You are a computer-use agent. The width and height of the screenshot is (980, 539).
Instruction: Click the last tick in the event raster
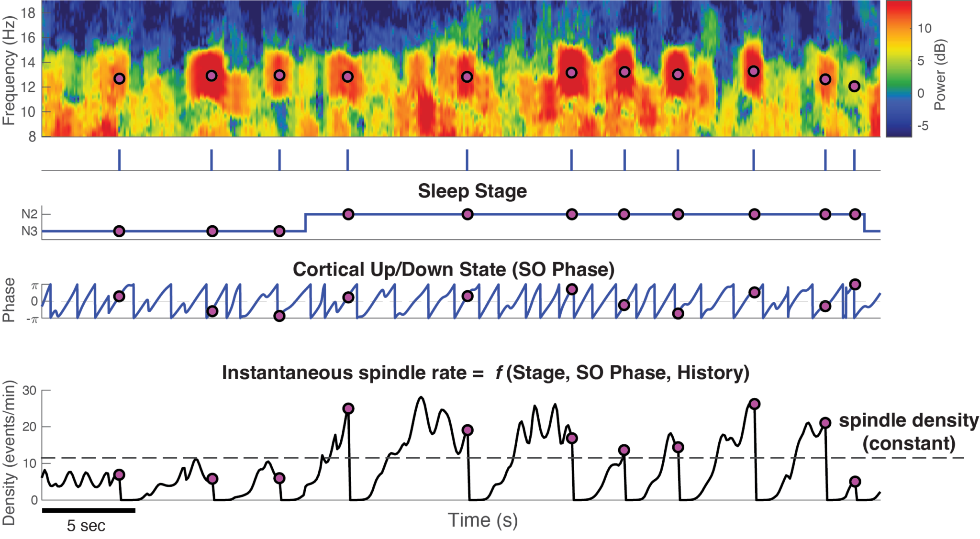[854, 160]
